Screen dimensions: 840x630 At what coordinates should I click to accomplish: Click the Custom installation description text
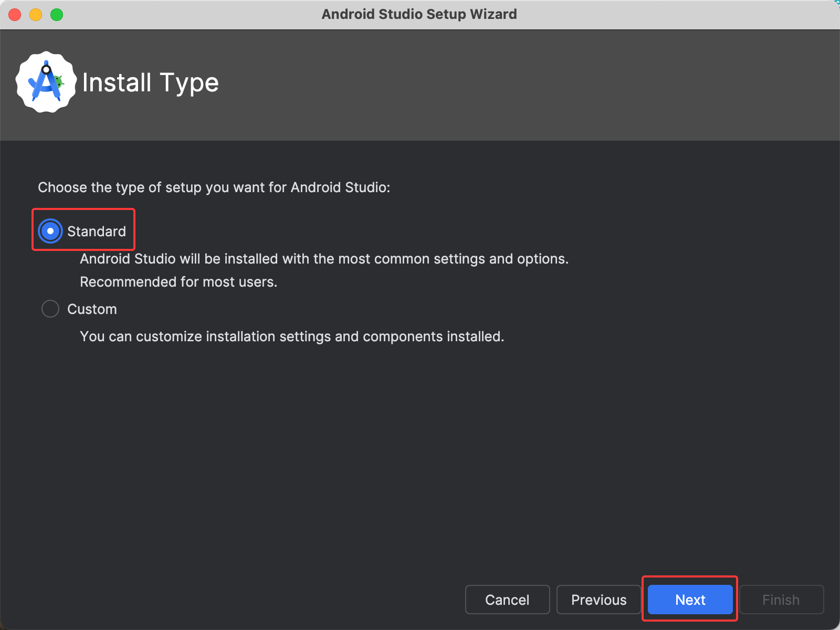[291, 337]
